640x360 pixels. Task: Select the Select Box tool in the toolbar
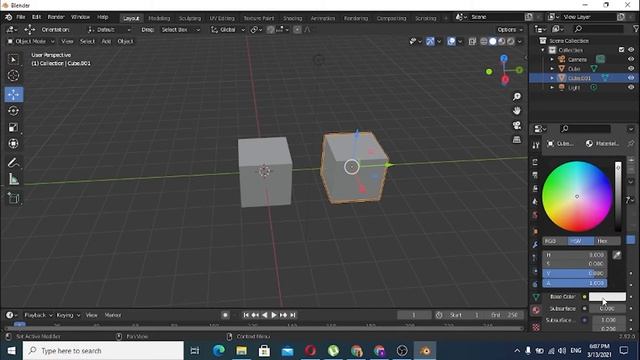[13, 60]
